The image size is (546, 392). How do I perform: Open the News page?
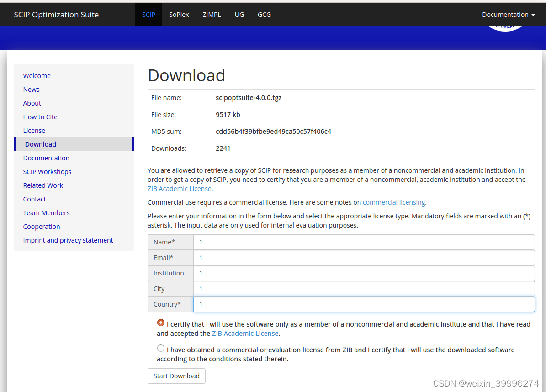click(x=31, y=89)
